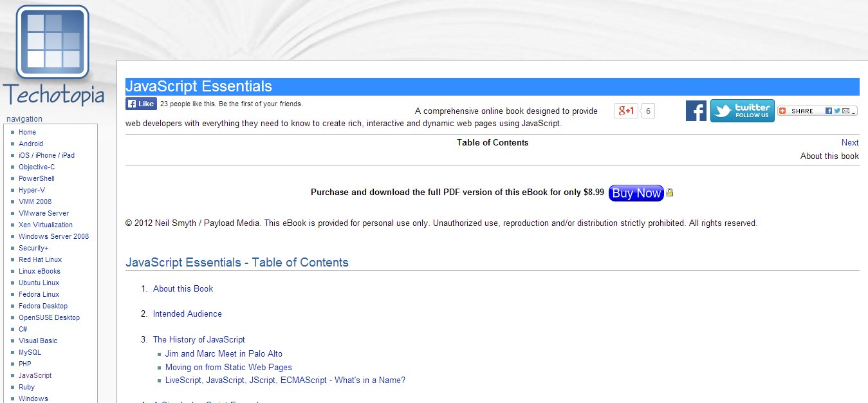Open Fedora Desktop sidebar link
The height and width of the screenshot is (403, 868).
(43, 306)
